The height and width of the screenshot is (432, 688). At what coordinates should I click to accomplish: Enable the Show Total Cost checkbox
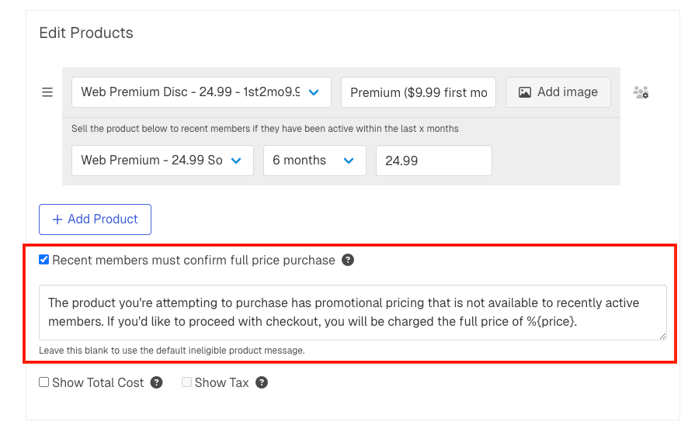[44, 383]
